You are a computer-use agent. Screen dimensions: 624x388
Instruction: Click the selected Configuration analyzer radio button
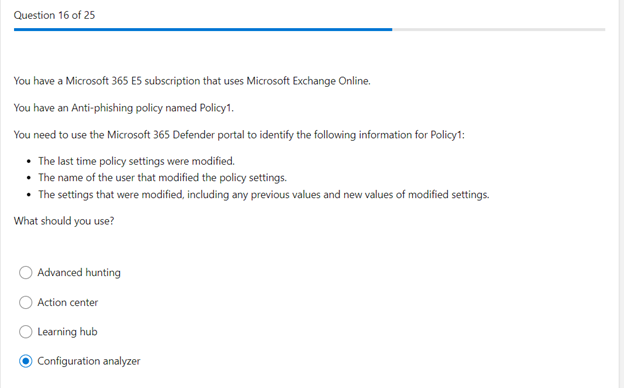pyautogui.click(x=25, y=361)
